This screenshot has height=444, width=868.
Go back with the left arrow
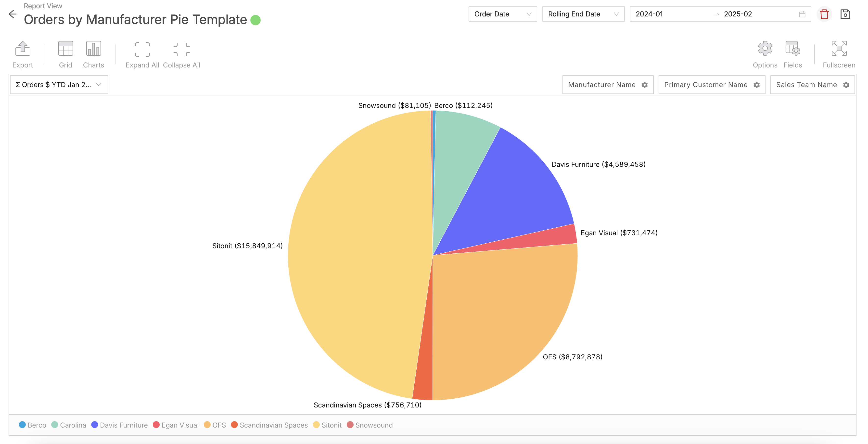click(13, 14)
